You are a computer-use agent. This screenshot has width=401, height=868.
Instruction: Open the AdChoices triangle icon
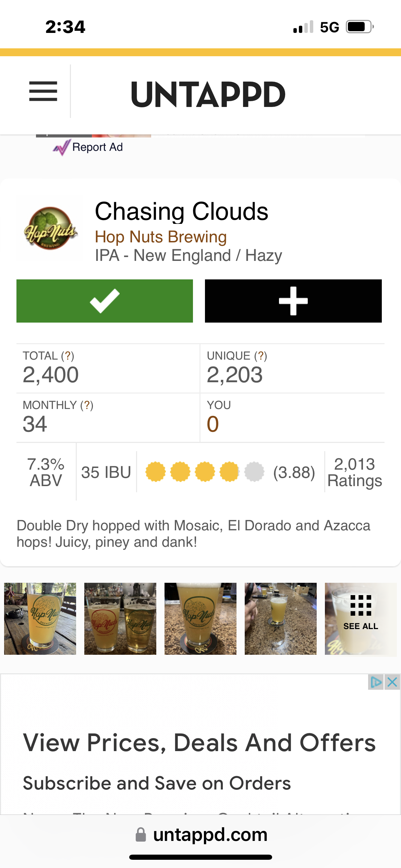376,682
